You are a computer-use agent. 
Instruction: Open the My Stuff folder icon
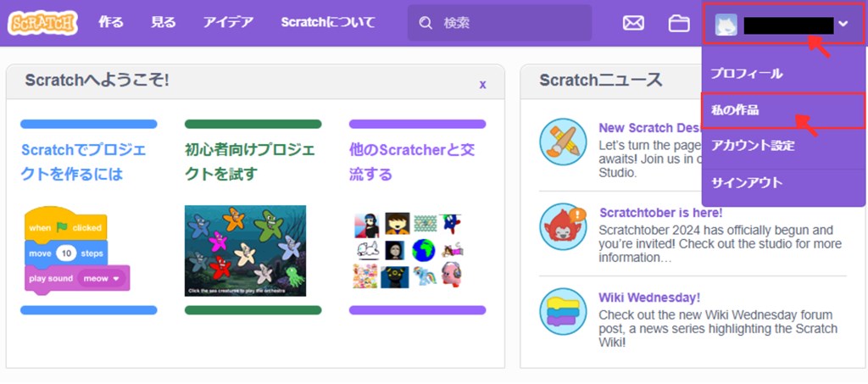(679, 23)
